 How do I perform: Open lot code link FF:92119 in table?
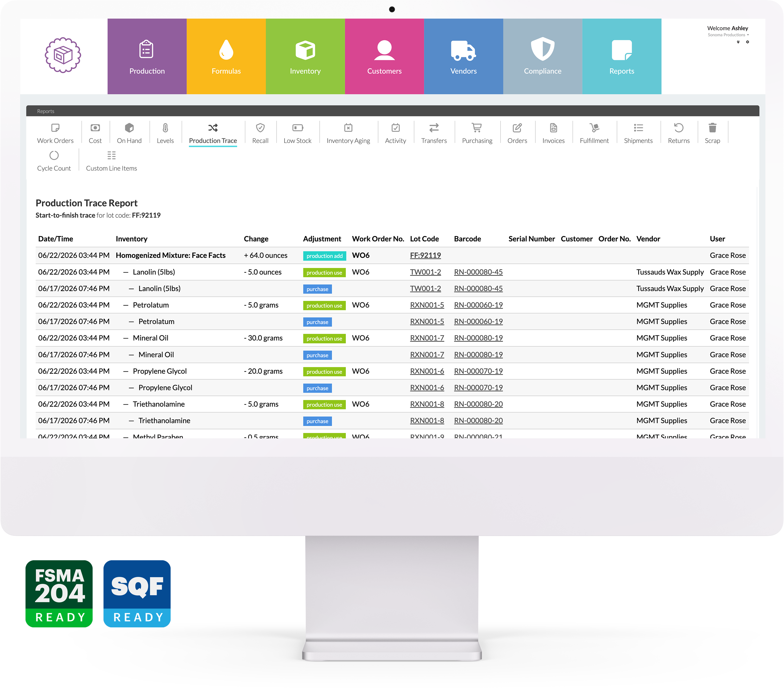(x=425, y=255)
